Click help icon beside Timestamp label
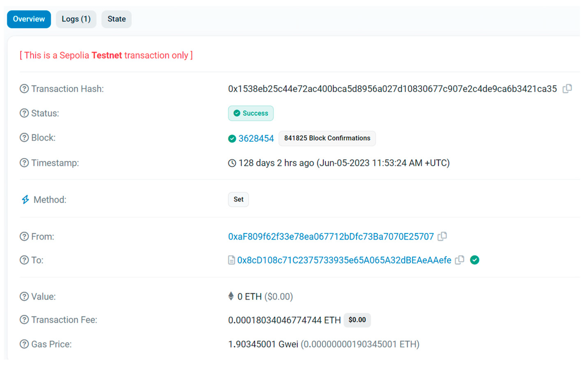 (24, 163)
